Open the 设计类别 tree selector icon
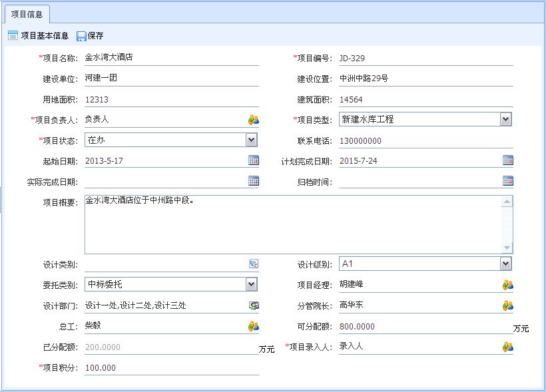Viewport: 546px width, 392px height. pos(253,263)
